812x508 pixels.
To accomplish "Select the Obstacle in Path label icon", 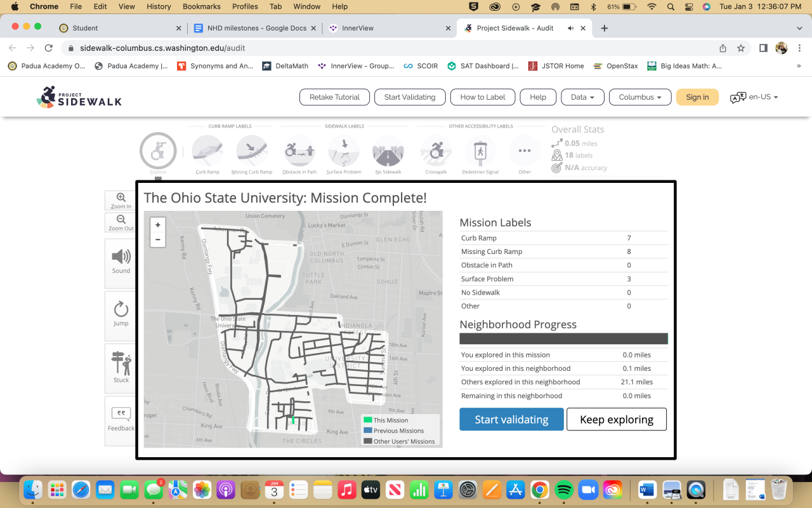I will tap(299, 151).
